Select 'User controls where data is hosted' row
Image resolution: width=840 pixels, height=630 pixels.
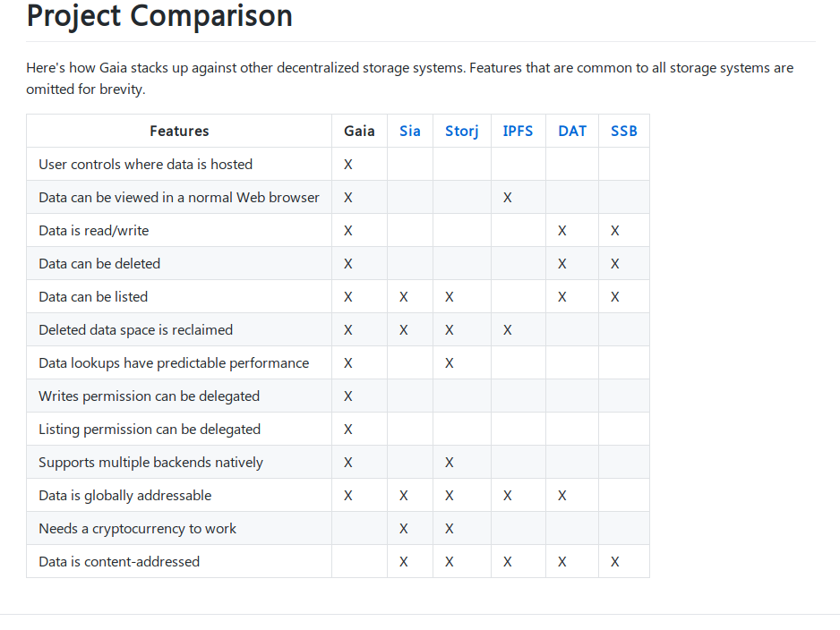click(145, 164)
